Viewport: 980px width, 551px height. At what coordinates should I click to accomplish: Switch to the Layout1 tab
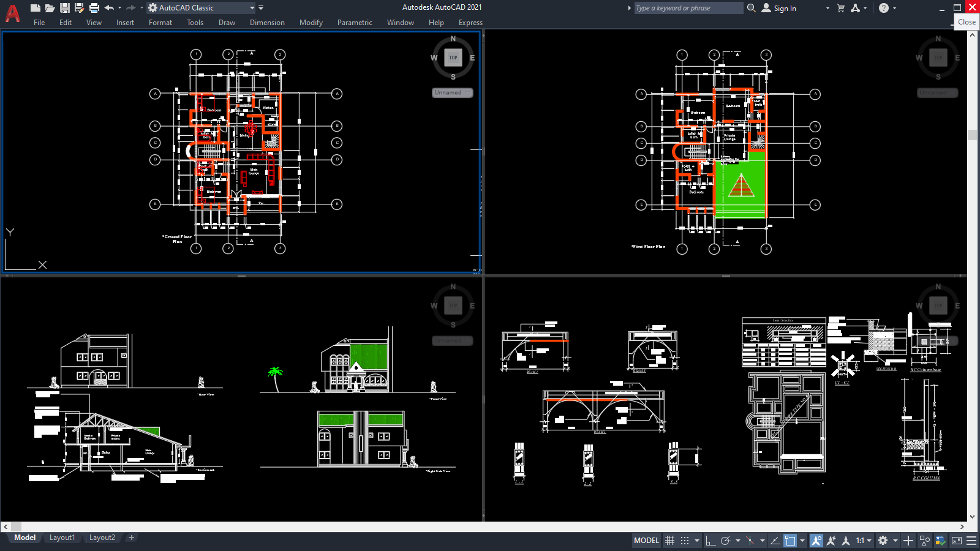tap(62, 537)
